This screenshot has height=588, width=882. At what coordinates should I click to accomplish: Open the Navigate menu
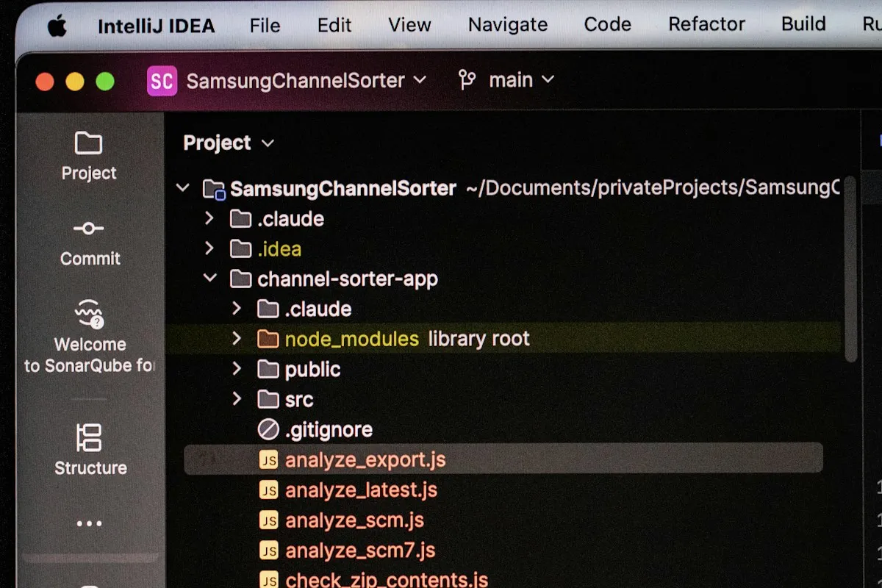point(508,25)
